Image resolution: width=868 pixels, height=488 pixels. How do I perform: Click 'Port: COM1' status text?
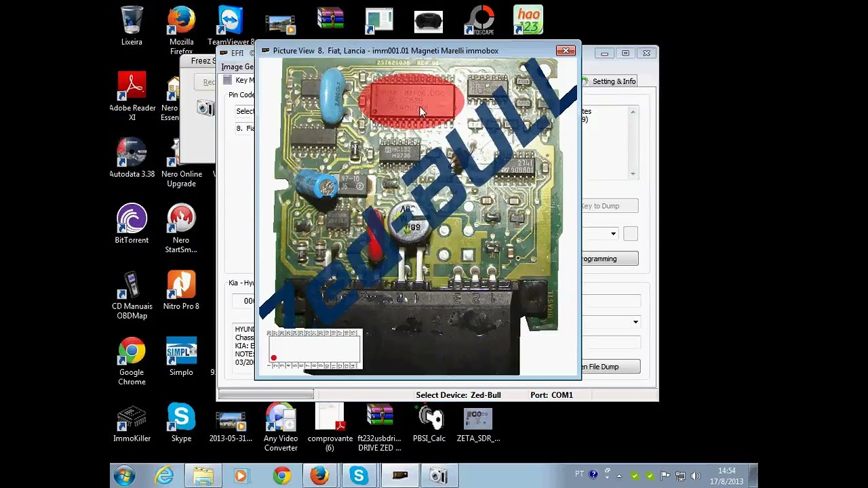(551, 395)
